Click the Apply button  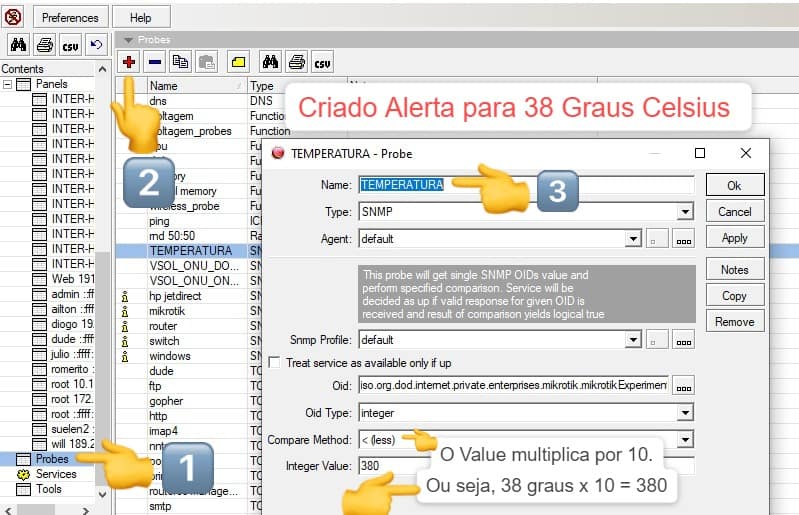coord(734,238)
